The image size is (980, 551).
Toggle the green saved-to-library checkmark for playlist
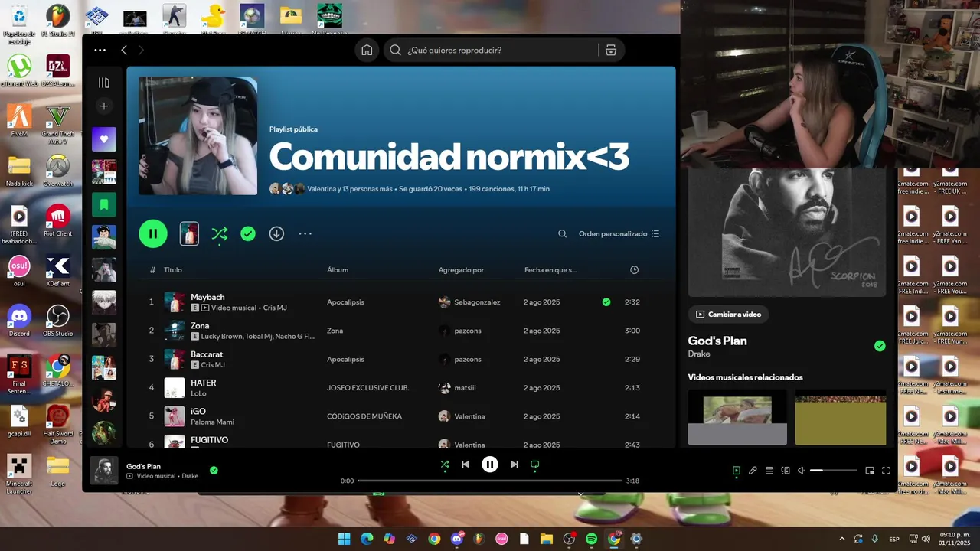(248, 233)
